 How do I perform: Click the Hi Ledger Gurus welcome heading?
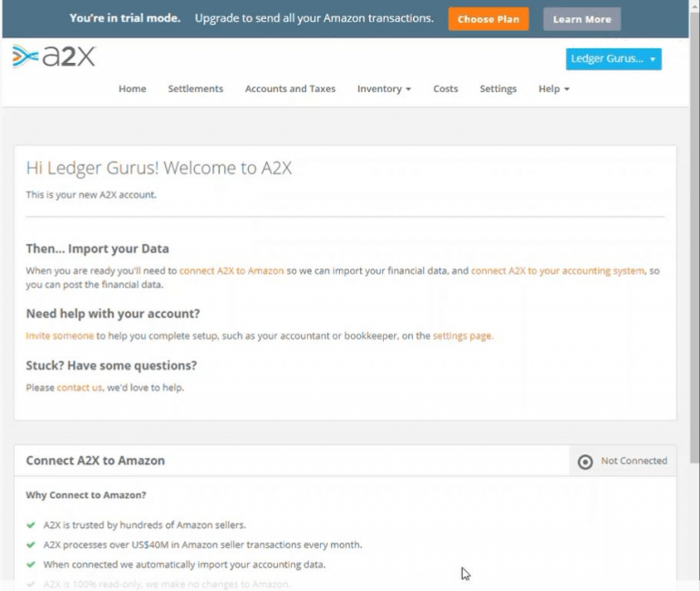tap(159, 169)
